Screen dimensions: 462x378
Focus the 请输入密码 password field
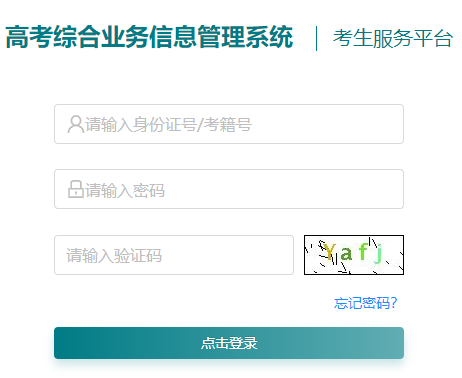pyautogui.click(x=229, y=189)
